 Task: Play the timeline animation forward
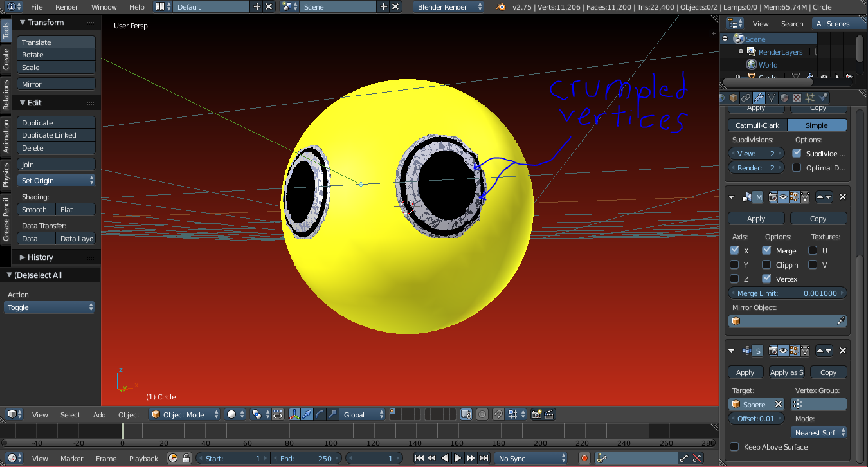458,458
